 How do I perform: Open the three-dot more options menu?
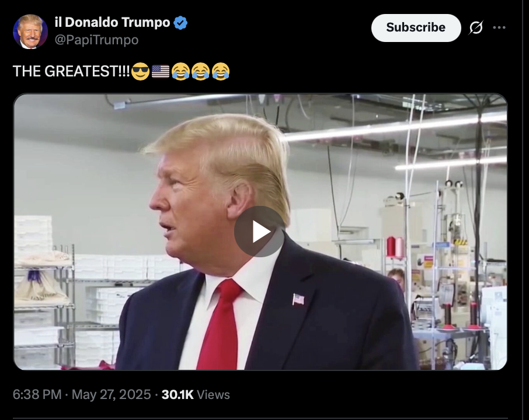pyautogui.click(x=499, y=27)
